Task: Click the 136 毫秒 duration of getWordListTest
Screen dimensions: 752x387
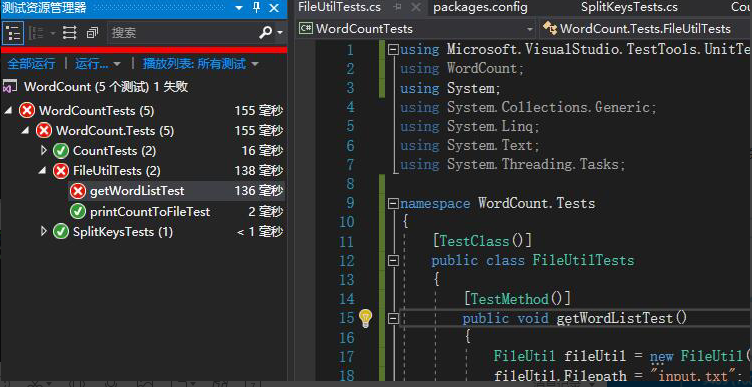Action: tap(259, 191)
